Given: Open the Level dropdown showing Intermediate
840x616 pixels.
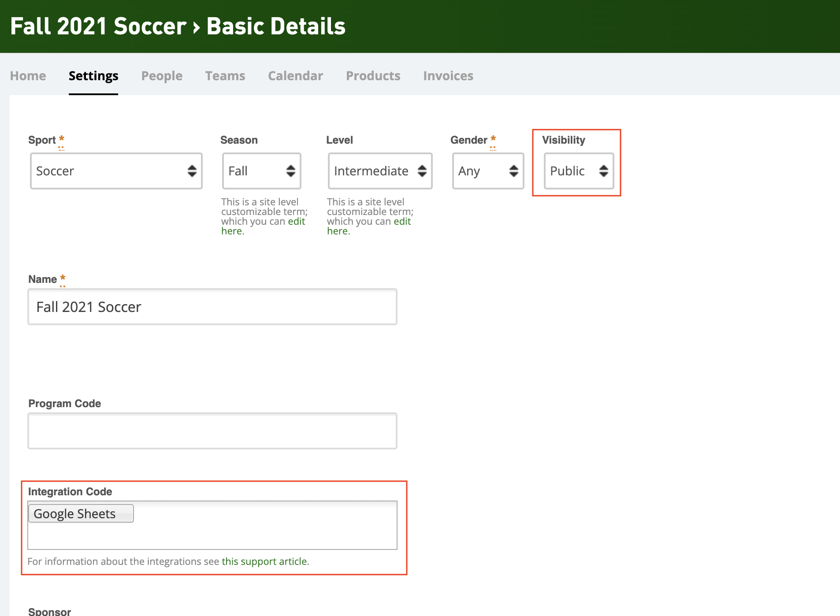Looking at the screenshot, I should (x=379, y=171).
